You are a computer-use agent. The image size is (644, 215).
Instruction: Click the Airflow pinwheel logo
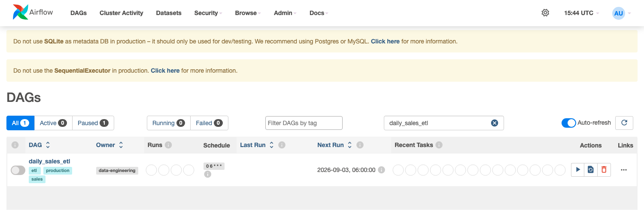pos(20,12)
